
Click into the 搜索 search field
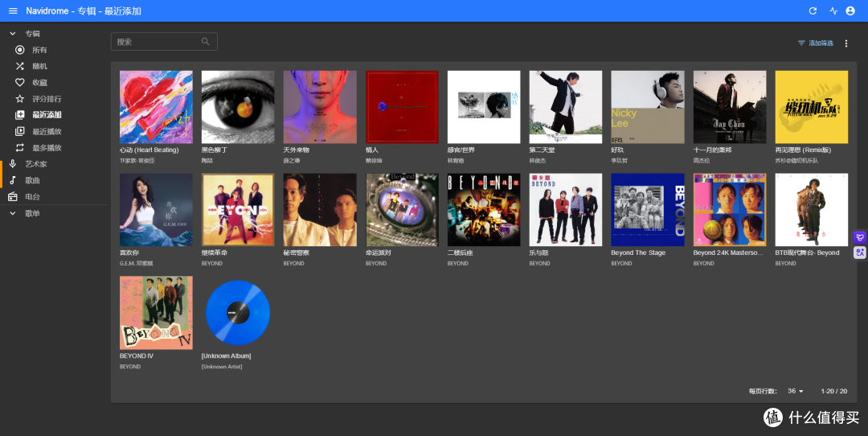(x=164, y=42)
